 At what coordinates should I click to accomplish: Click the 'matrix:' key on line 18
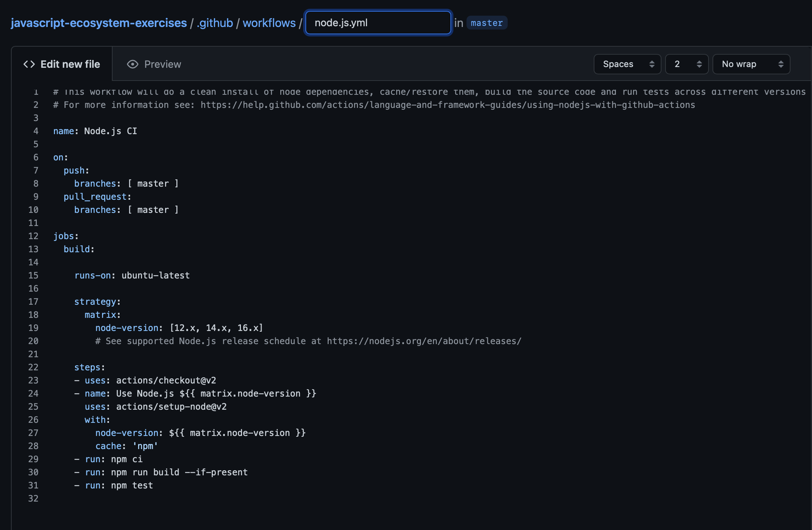point(103,315)
